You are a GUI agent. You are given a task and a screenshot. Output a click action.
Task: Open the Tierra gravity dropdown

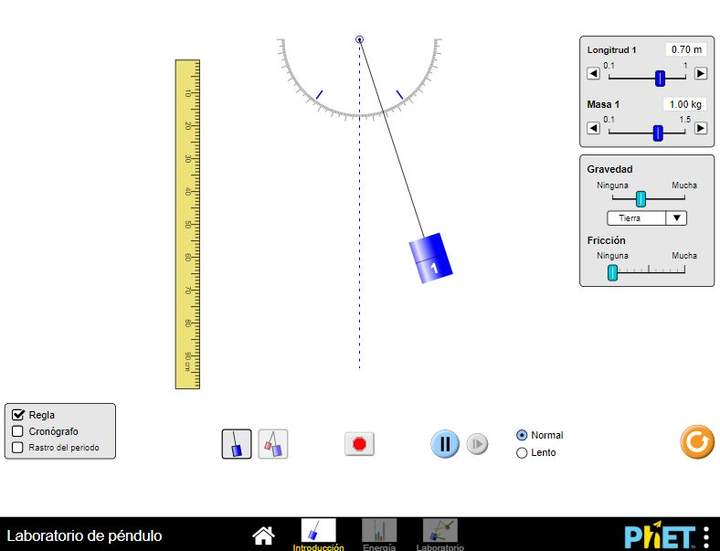coord(647,218)
